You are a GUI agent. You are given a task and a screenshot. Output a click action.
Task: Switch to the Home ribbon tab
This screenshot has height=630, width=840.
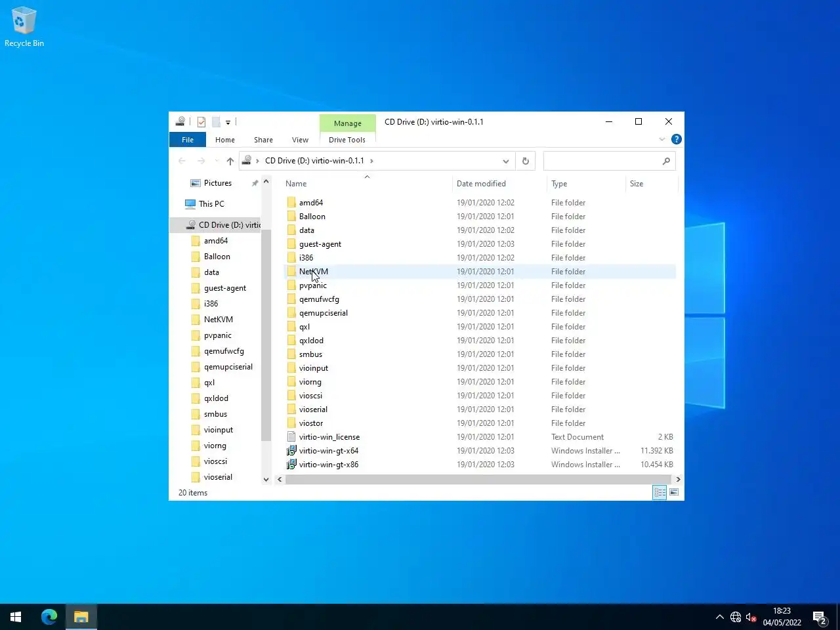pyautogui.click(x=225, y=140)
